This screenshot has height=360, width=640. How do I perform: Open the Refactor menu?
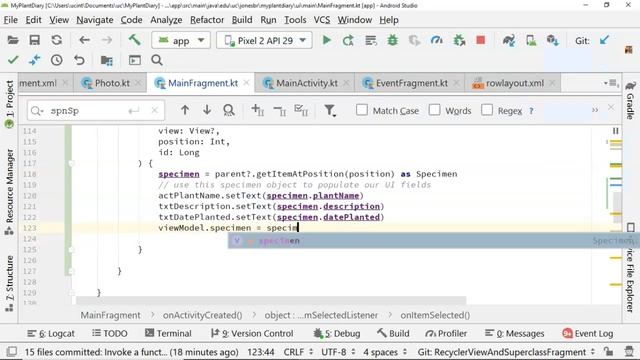pos(207,20)
